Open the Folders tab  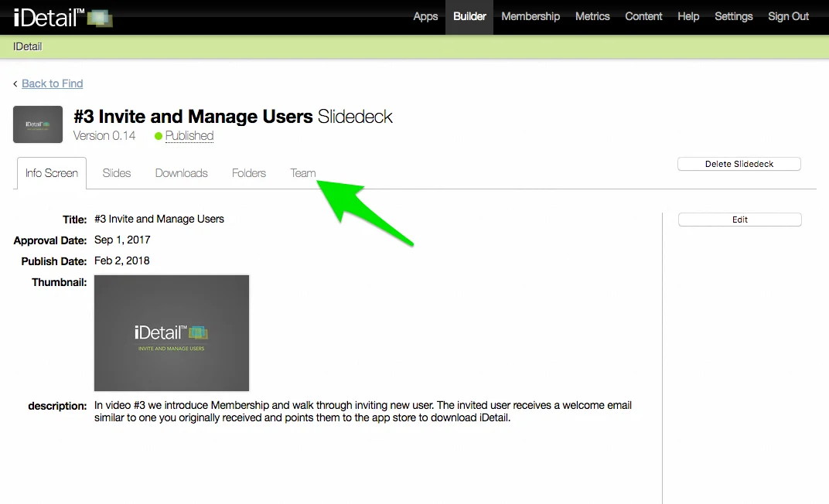click(x=248, y=172)
